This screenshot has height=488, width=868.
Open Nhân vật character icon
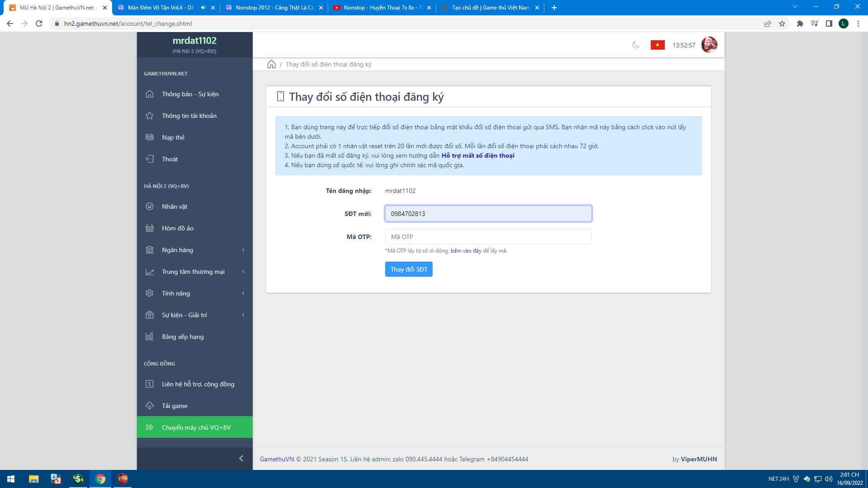150,206
